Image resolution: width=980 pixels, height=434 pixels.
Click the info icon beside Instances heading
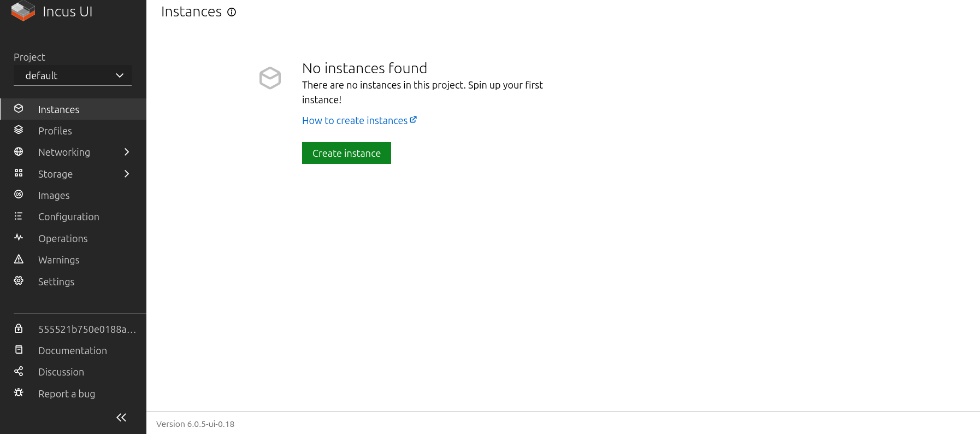click(232, 12)
